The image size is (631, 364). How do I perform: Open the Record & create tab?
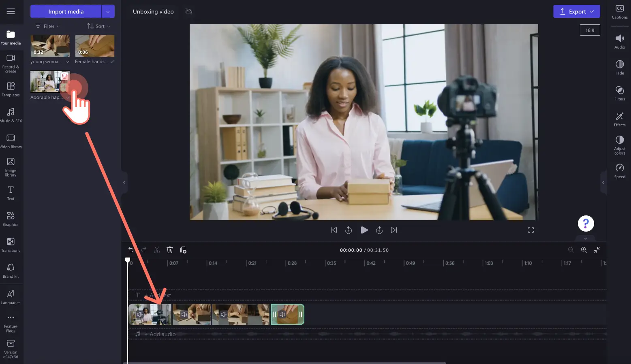click(11, 64)
